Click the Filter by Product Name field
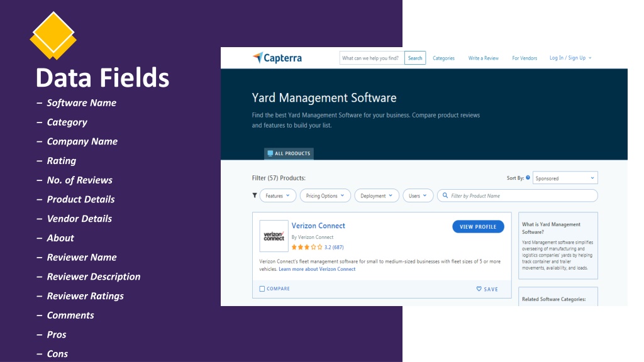644x362 pixels. [518, 196]
